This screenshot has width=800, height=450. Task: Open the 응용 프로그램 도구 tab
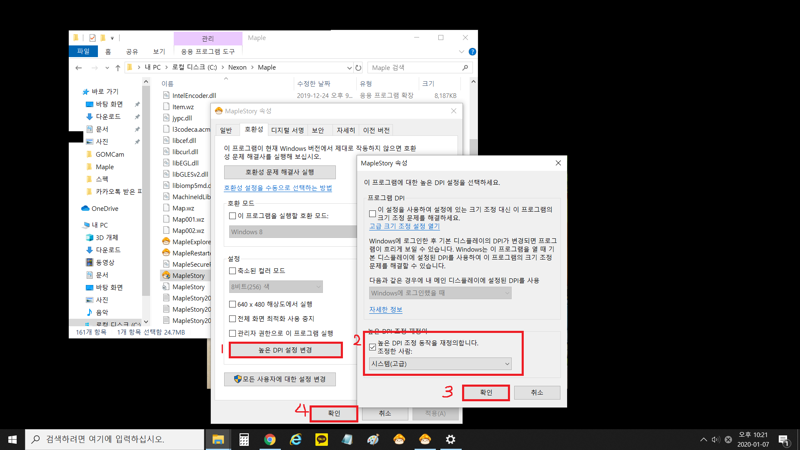[x=208, y=52]
